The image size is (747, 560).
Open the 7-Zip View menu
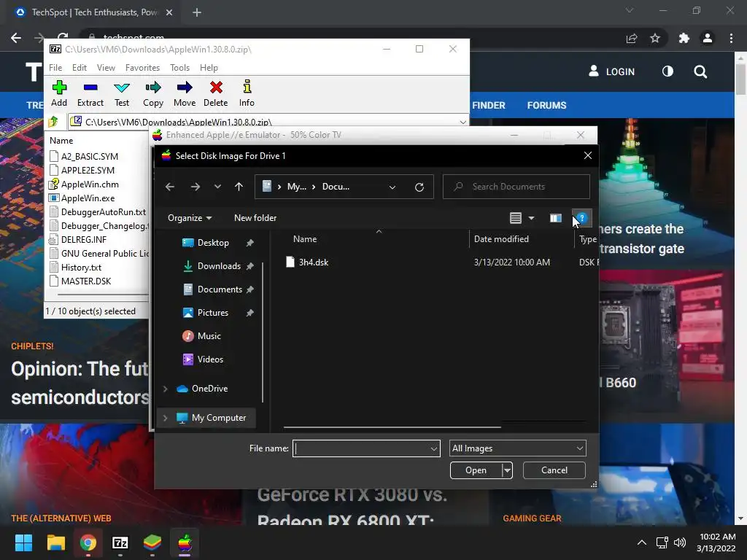point(106,68)
